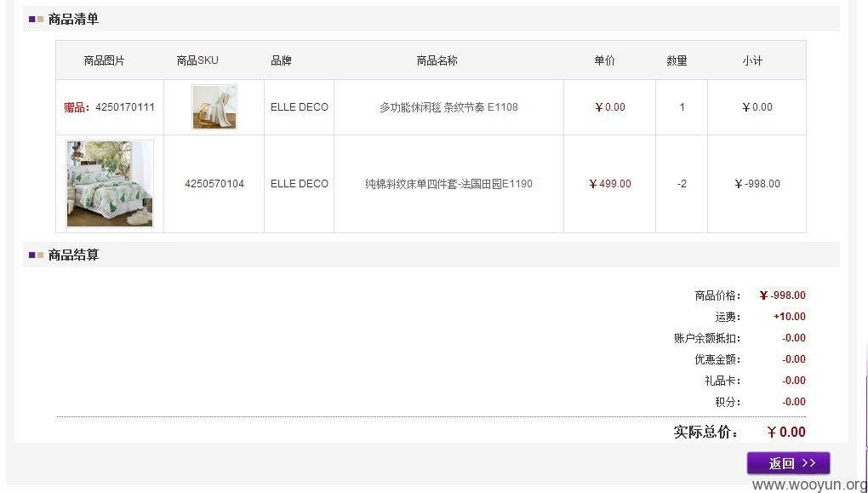Click the 实际总价 ￥0.00 total
Screen dimensions: 868x493
point(786,432)
